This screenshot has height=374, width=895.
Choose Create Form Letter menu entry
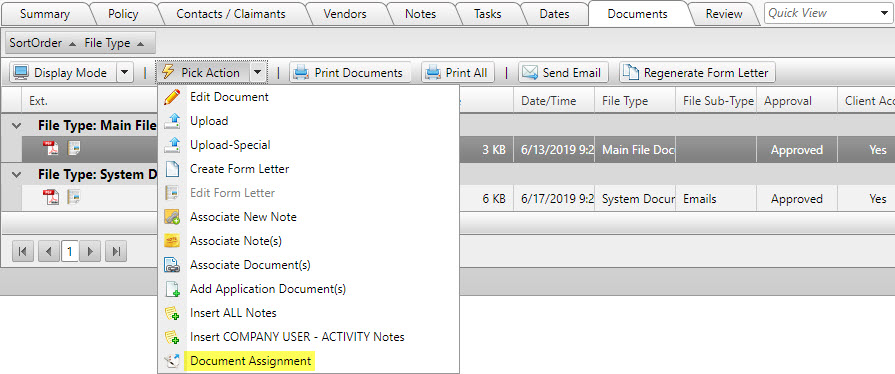[308, 169]
